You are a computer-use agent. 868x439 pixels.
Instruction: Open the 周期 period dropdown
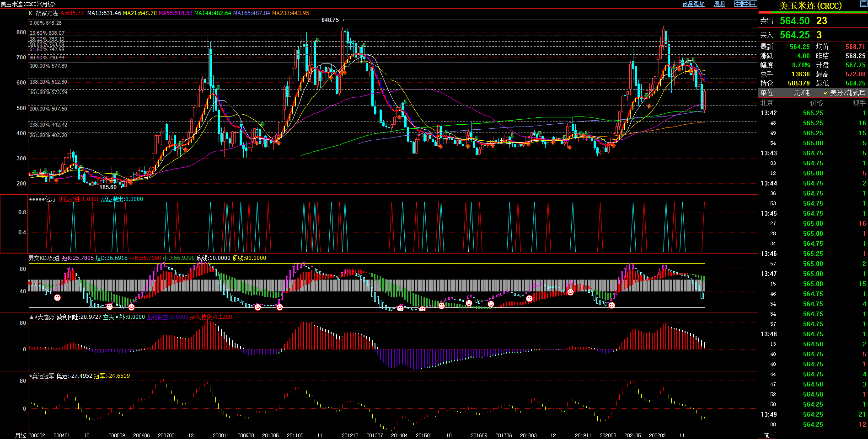coord(719,4)
